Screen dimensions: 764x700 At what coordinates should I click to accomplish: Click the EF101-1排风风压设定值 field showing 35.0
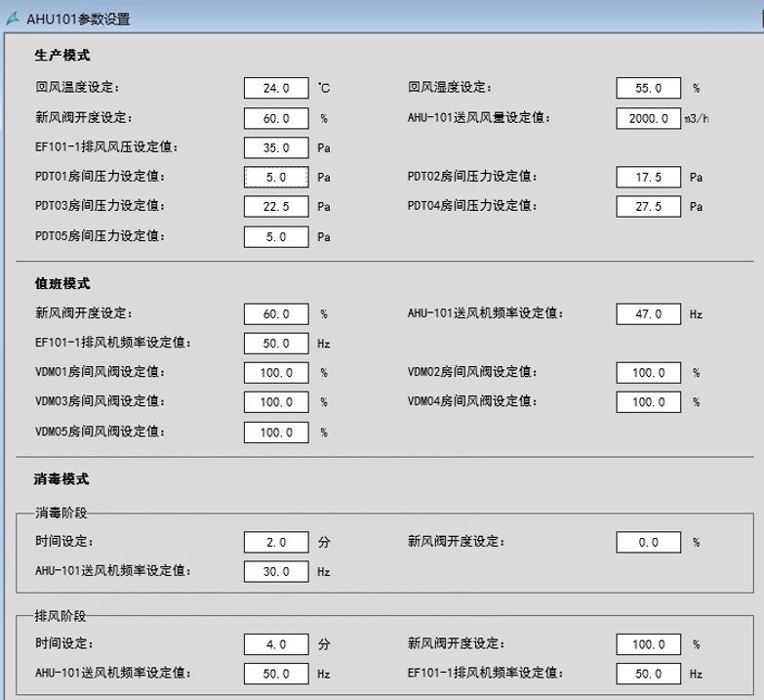[x=276, y=147]
